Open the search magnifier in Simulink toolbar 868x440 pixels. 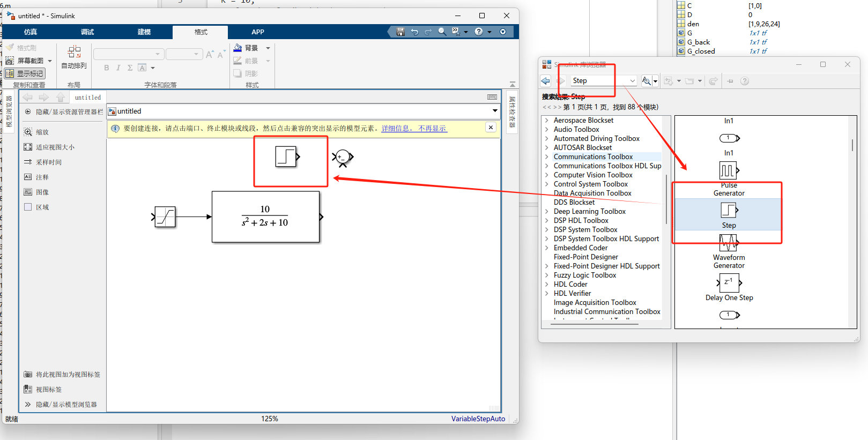pyautogui.click(x=442, y=32)
